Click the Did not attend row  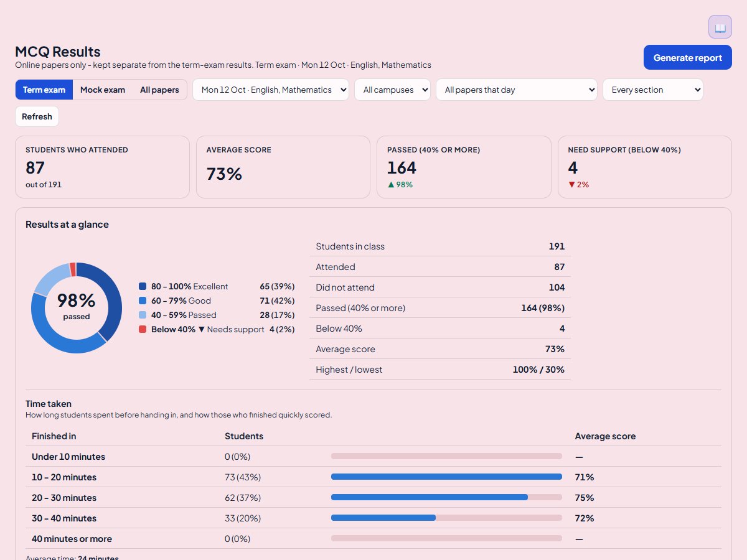(440, 287)
